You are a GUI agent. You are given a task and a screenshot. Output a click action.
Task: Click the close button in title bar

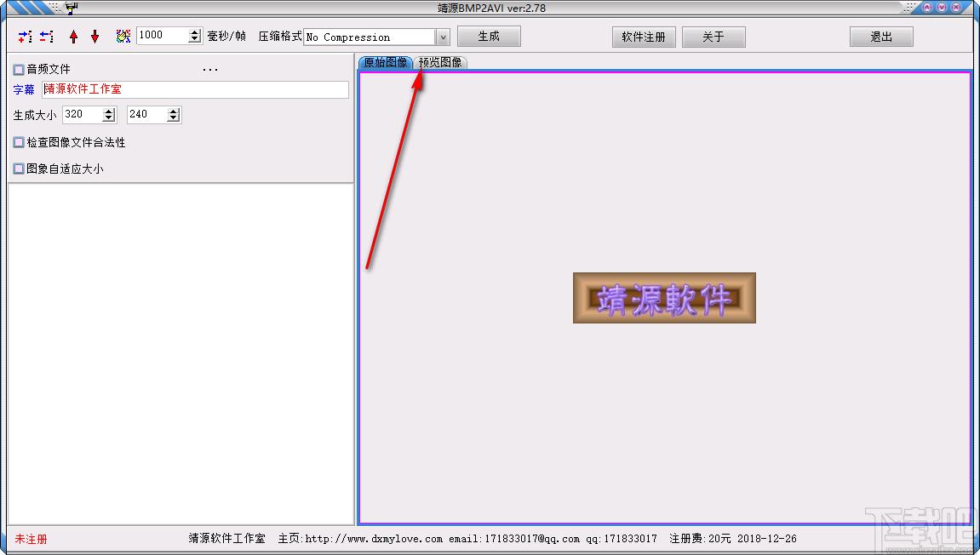point(956,8)
